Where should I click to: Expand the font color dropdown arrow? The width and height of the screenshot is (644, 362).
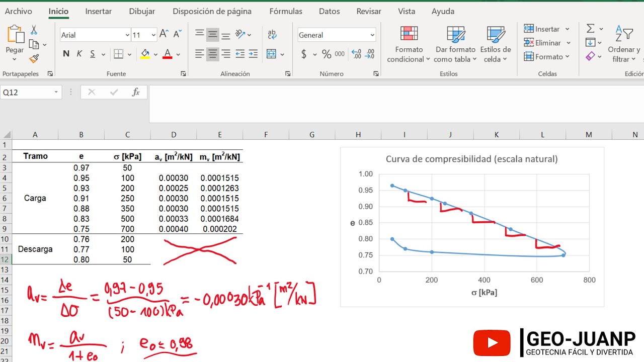tap(178, 54)
